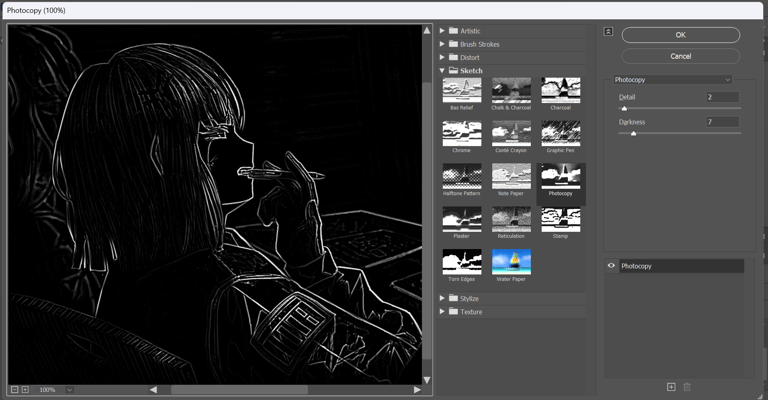Click the preview scroll down arrow

[x=427, y=380]
